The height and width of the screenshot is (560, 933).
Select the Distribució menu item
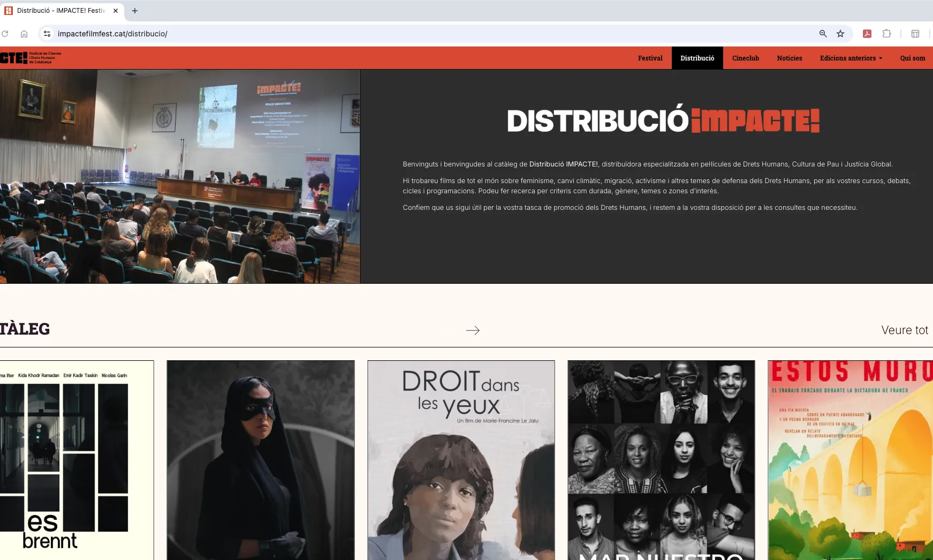[x=697, y=58]
